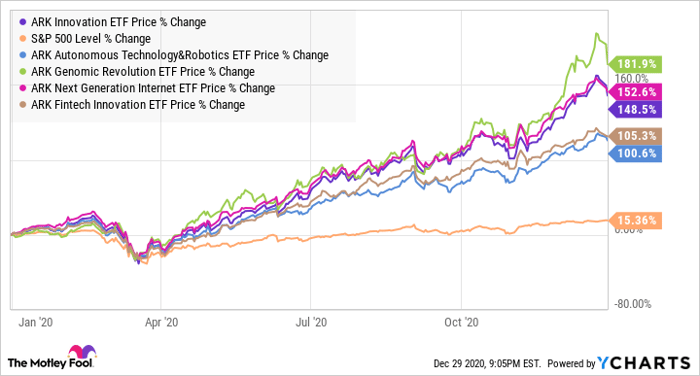This screenshot has height=376, width=700.
Task: Click The Motley Fool text logo
Action: (50, 363)
